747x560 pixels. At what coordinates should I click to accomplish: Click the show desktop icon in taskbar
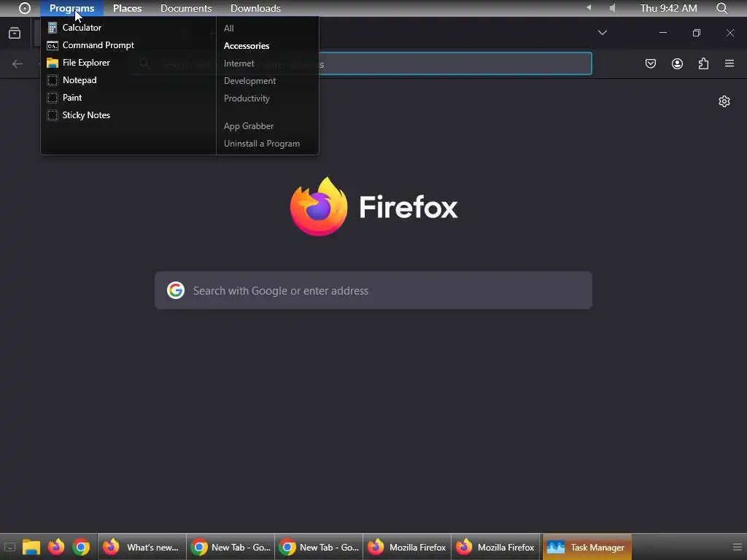(9, 547)
